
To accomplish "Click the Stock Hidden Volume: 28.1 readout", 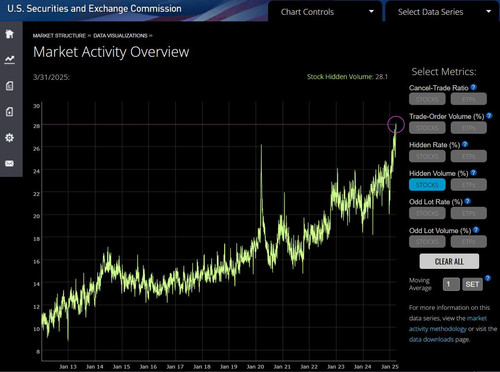I will [347, 77].
